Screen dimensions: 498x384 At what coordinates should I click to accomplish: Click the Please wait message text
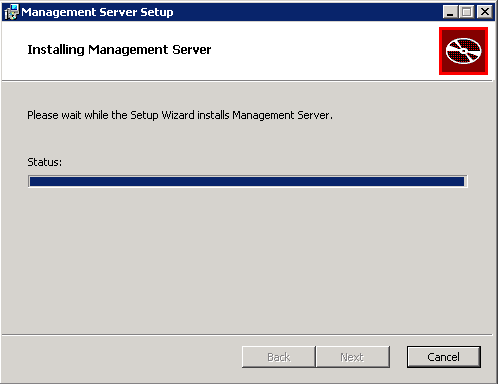pyautogui.click(x=180, y=115)
